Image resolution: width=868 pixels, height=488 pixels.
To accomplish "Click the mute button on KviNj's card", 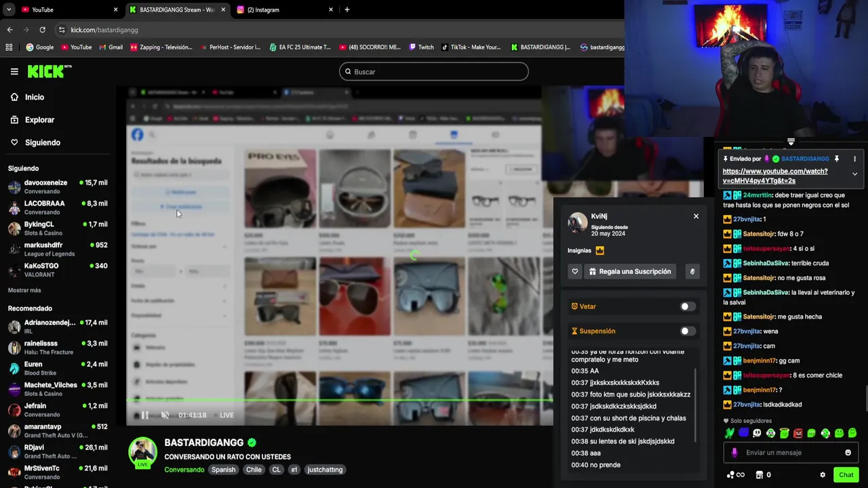I will click(x=692, y=272).
